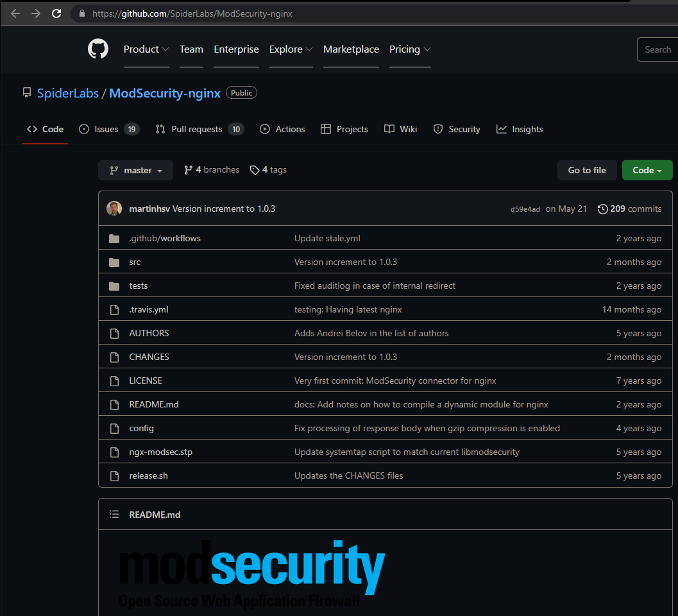
Task: Click the file icon beside LICENSE
Action: coord(114,381)
